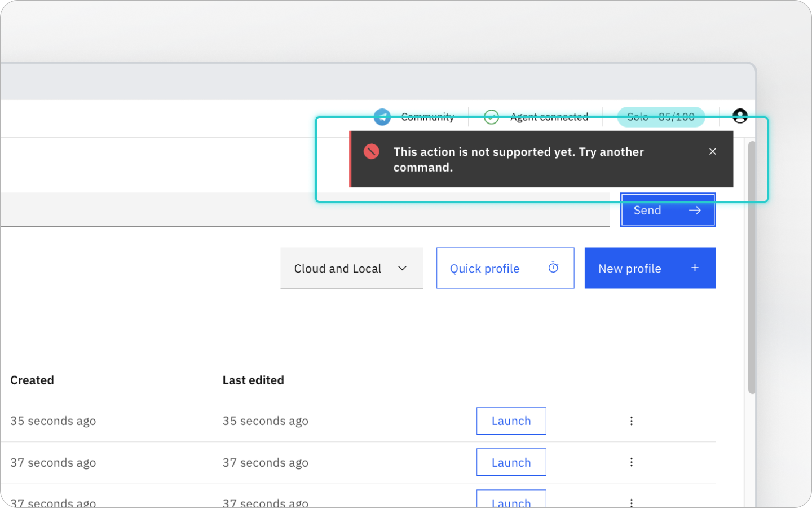812x508 pixels.
Task: Click the Solo 85/100 plan badge
Action: tap(661, 117)
